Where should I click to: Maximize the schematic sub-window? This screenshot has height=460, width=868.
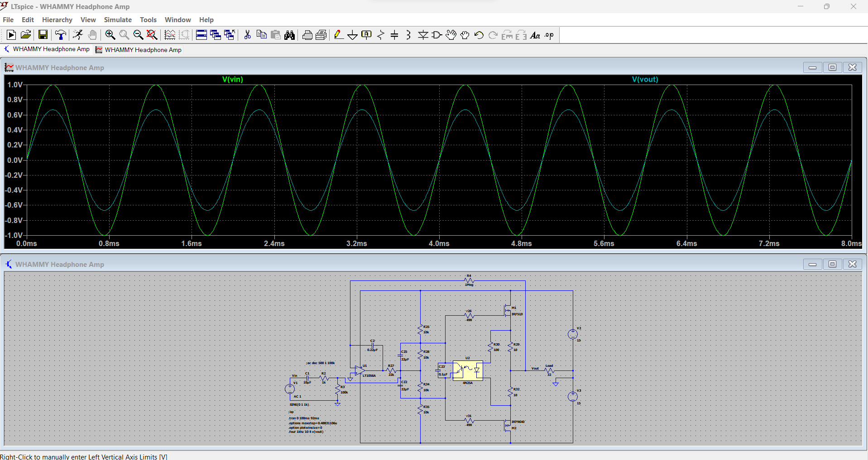[833, 264]
